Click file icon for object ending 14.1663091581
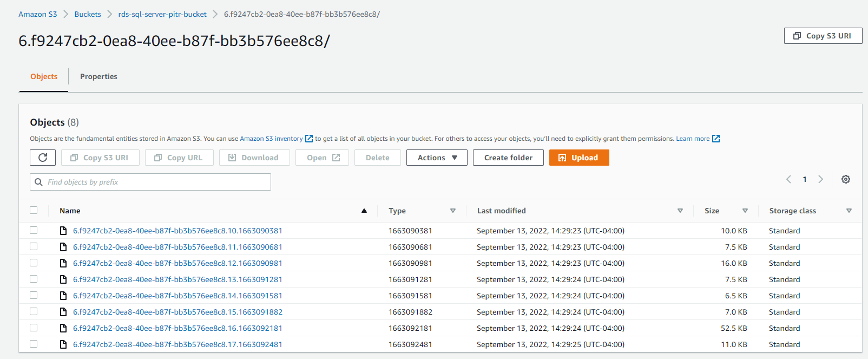This screenshot has height=359, width=868. (63, 296)
